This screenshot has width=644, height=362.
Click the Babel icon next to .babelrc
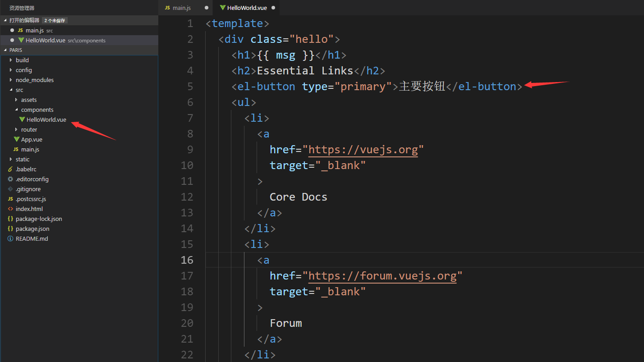10,169
